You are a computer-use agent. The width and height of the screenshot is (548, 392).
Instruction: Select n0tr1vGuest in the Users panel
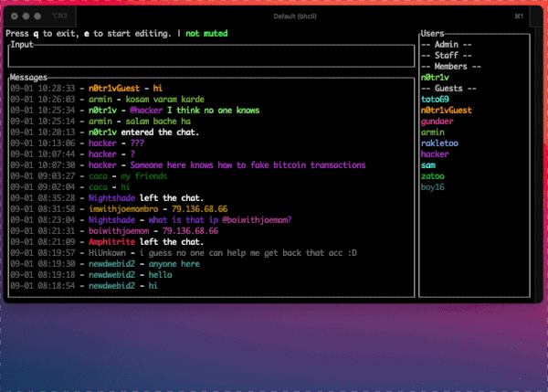pos(446,110)
